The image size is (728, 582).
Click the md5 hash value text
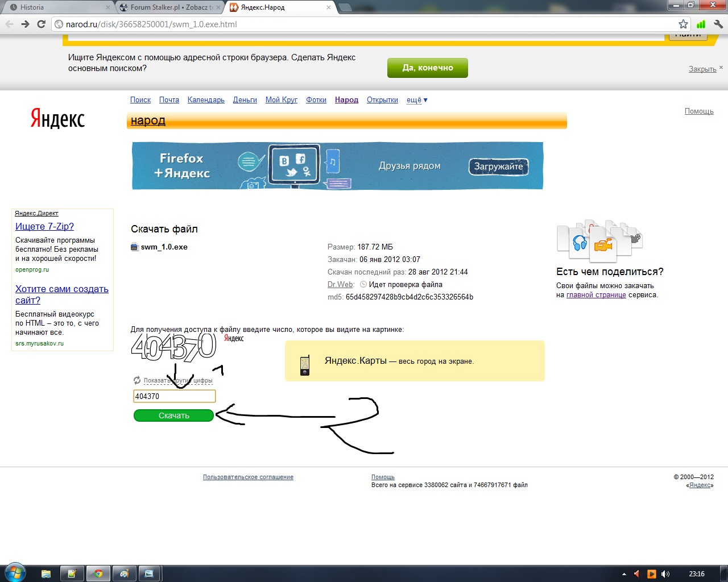pyautogui.click(x=409, y=297)
